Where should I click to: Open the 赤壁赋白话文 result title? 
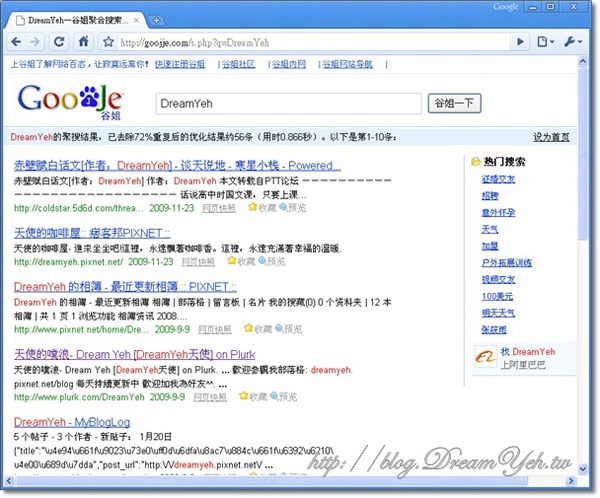pos(177,165)
